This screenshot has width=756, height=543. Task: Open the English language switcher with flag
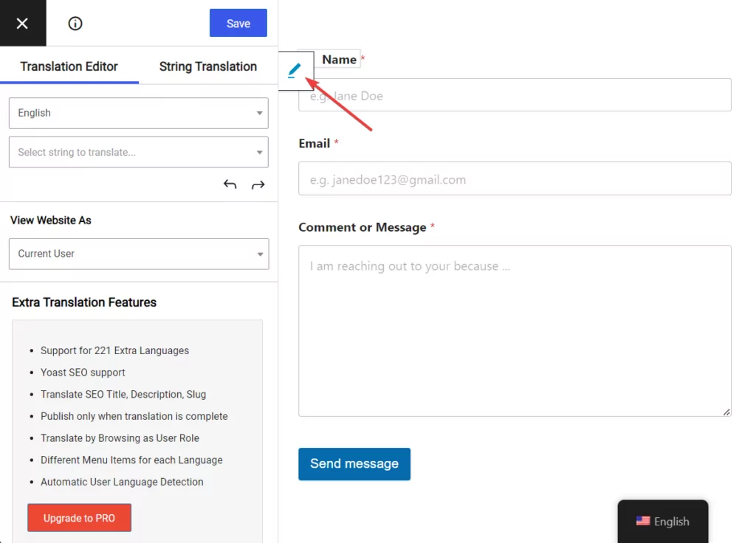[663, 522]
